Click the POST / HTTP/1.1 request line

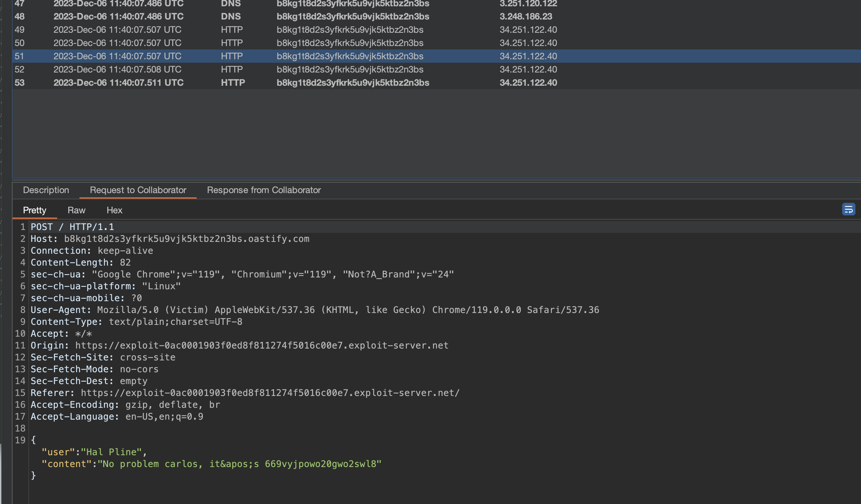(x=73, y=227)
